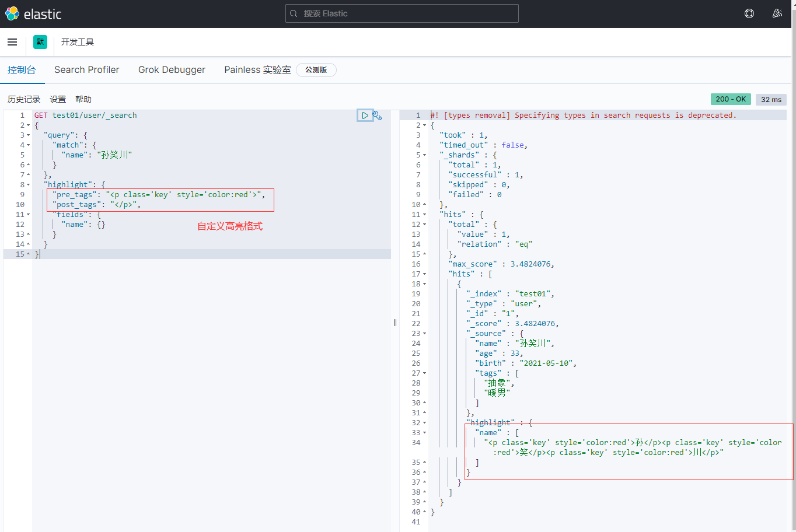796x532 pixels.
Task: Click GET test01/user/_search request line
Action: 85,116
